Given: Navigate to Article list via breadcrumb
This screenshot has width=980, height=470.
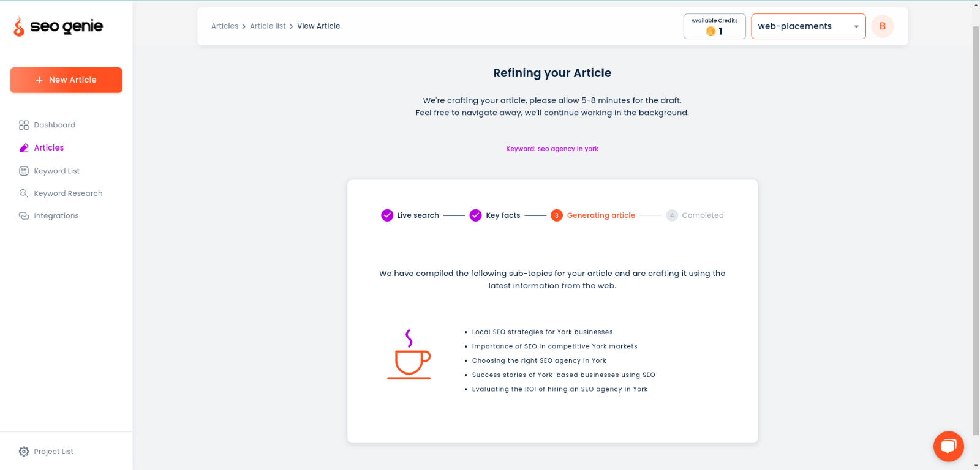Looking at the screenshot, I should (x=268, y=26).
